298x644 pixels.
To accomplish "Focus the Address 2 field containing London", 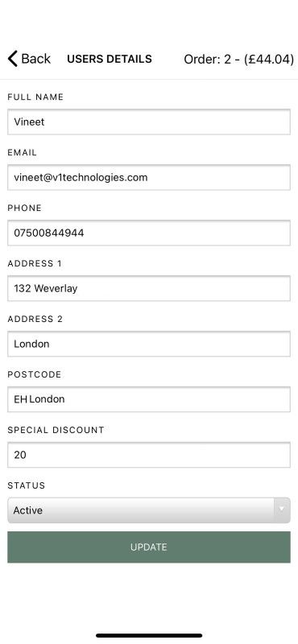I will pos(149,344).
